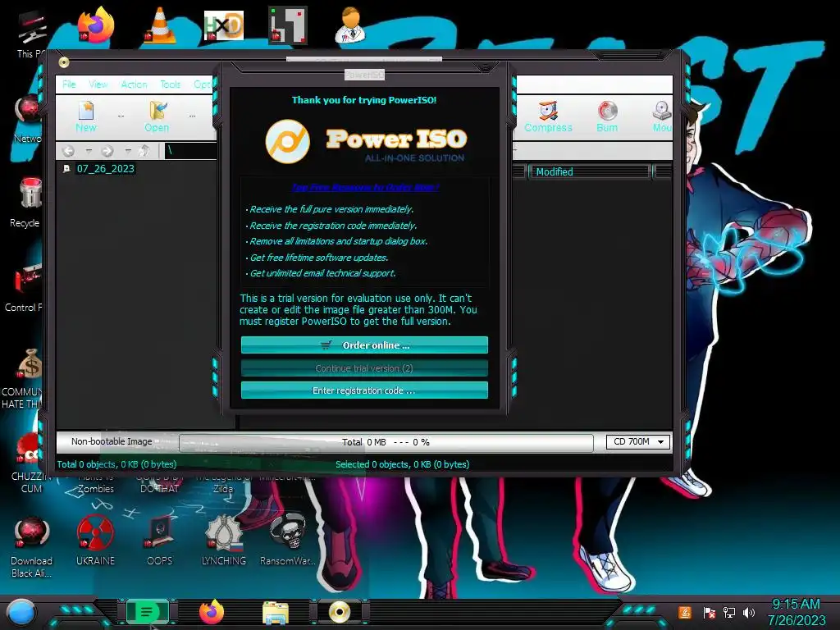Image resolution: width=840 pixels, height=630 pixels.
Task: Click the green chat app taskbar button
Action: pyautogui.click(x=147, y=612)
